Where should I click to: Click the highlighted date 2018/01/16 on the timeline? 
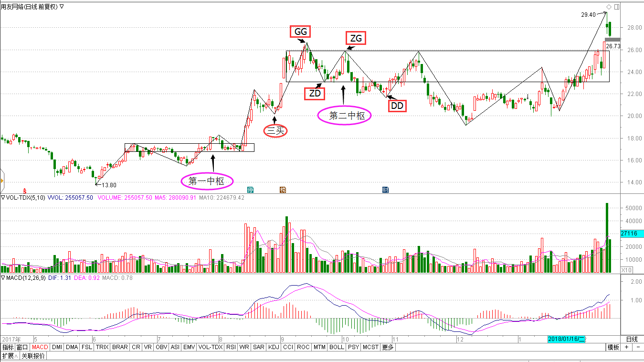coord(567,339)
